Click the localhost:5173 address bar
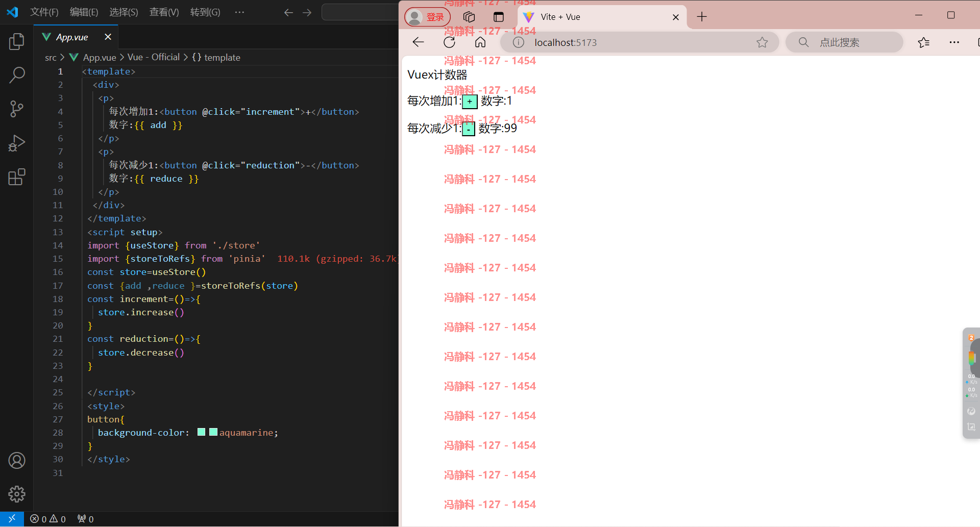 click(x=640, y=42)
